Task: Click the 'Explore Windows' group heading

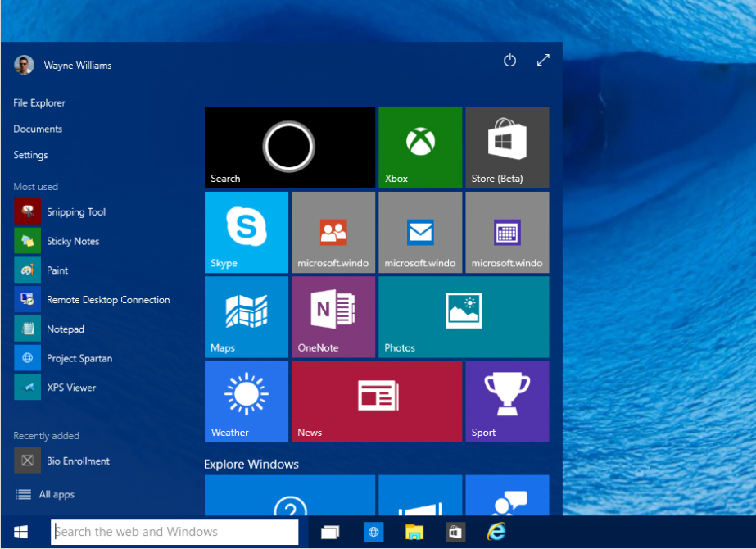Action: [251, 464]
